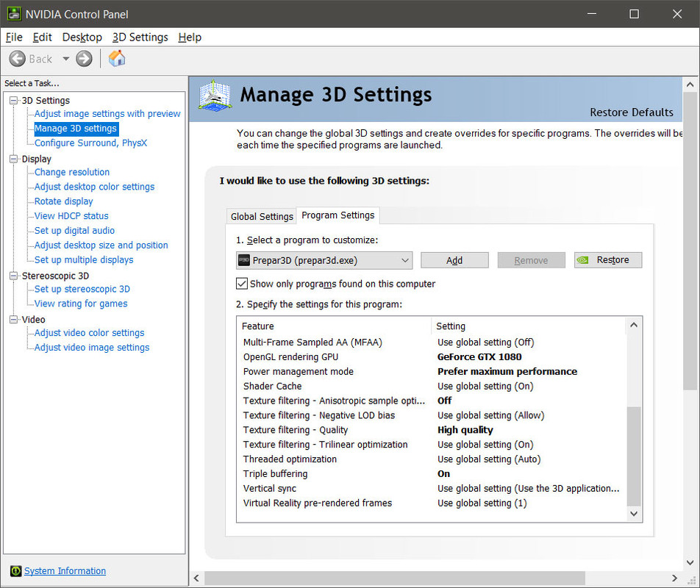700x588 pixels.
Task: Open Set up multiple displays
Action: point(84,259)
